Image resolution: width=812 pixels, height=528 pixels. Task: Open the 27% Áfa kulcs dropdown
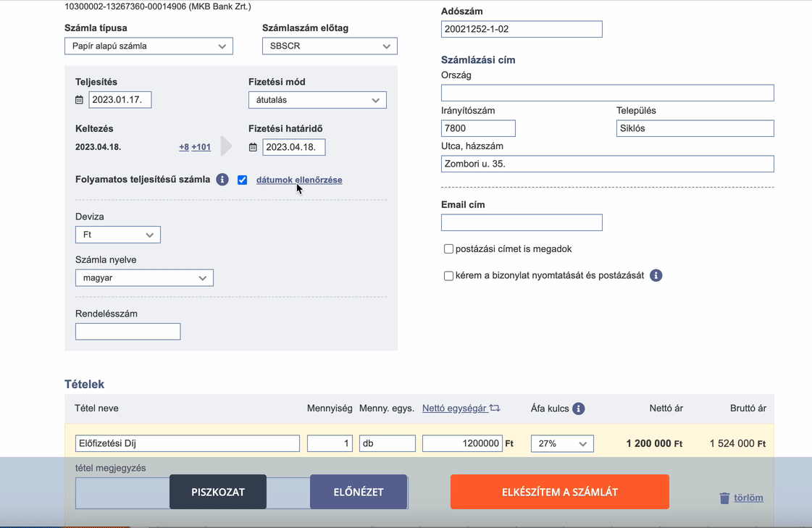click(562, 444)
